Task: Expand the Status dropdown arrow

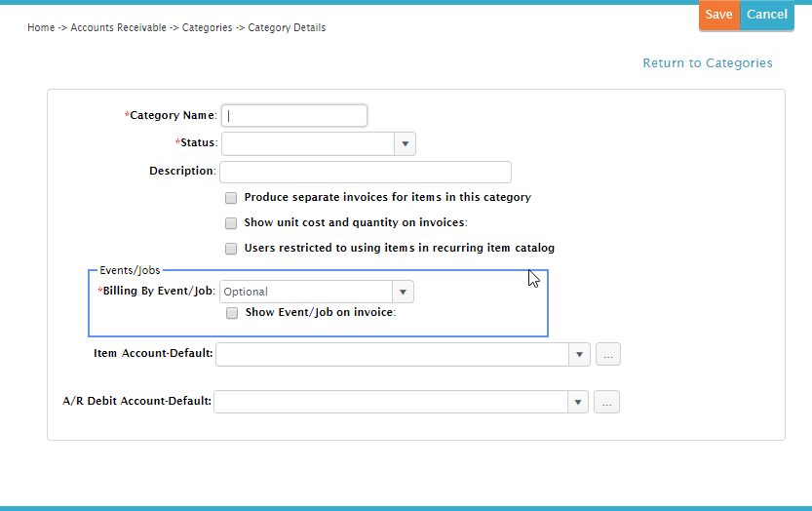Action: [x=405, y=144]
